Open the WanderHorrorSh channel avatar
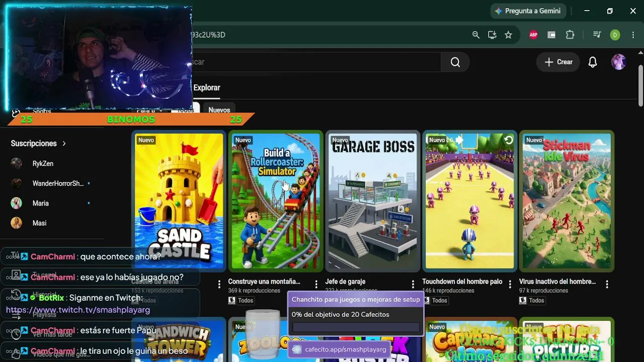Viewport: 644px width, 362px height. pyautogui.click(x=17, y=184)
